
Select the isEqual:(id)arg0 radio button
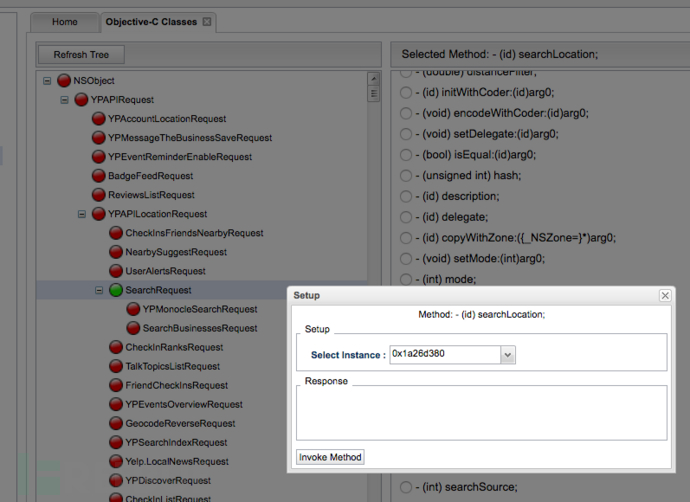point(406,154)
